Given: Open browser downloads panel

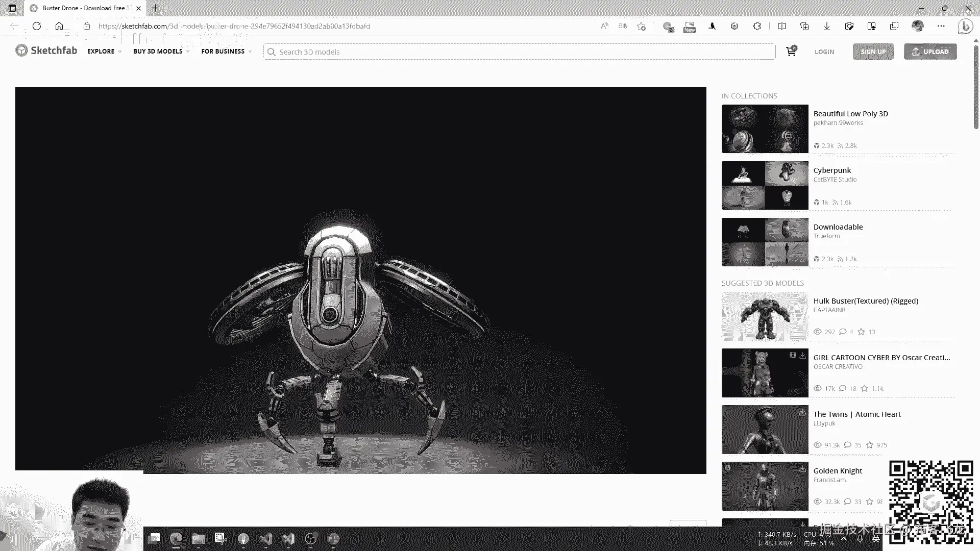Looking at the screenshot, I should pyautogui.click(x=827, y=26).
